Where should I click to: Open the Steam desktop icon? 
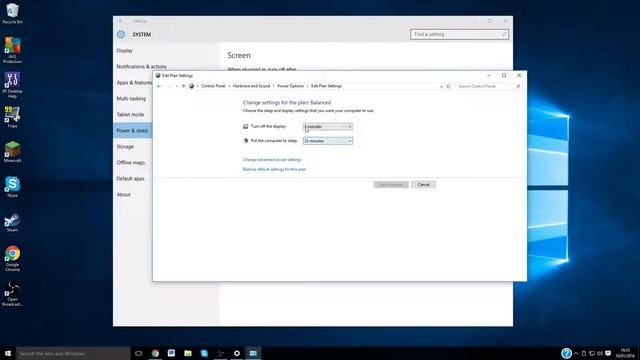[12, 222]
